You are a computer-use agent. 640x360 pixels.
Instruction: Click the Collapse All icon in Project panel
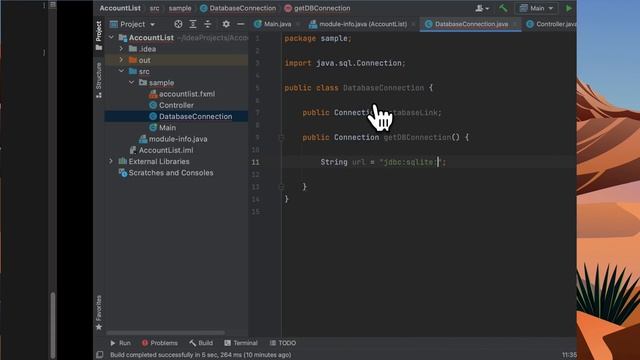(x=207, y=24)
